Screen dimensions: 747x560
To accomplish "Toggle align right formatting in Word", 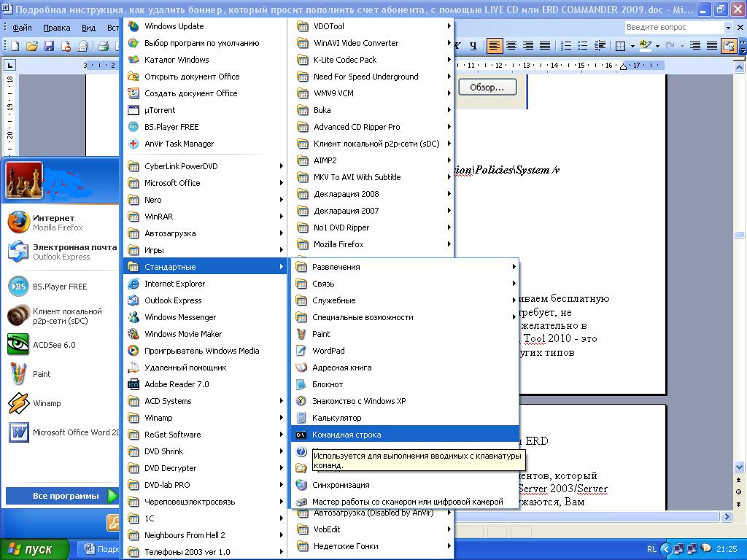I will [x=528, y=46].
